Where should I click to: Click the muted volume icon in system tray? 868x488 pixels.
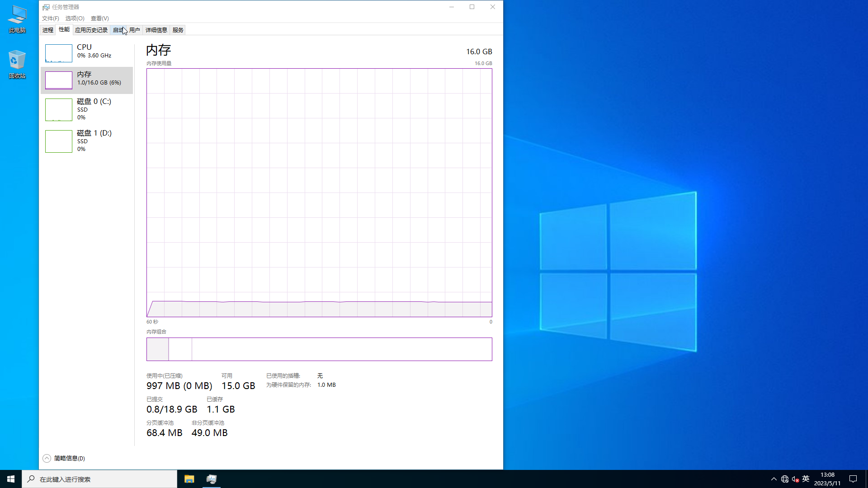point(795,479)
